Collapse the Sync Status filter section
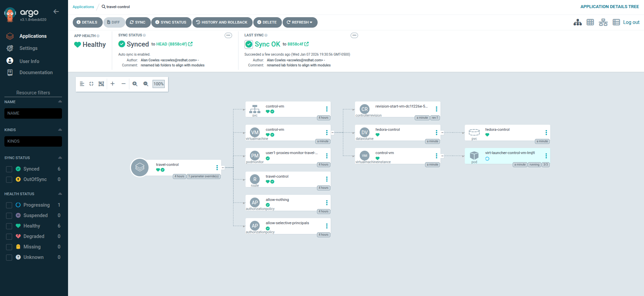This screenshot has width=644, height=296. (x=60, y=158)
